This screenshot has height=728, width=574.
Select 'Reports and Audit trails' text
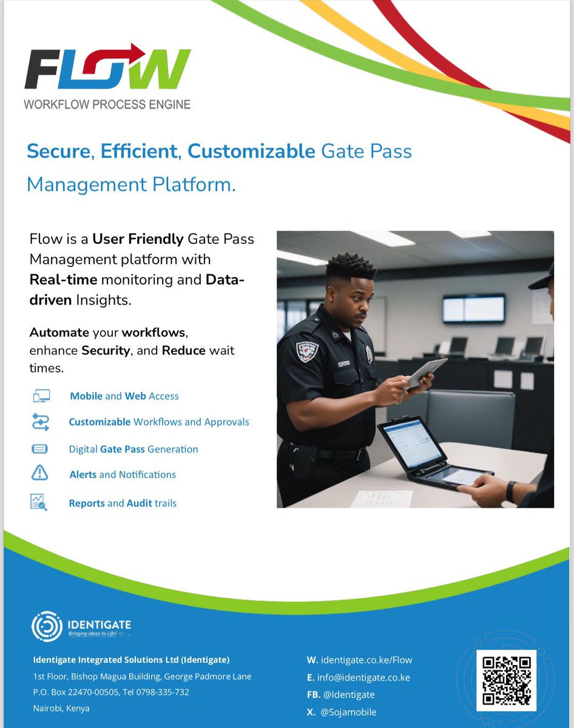point(123,503)
